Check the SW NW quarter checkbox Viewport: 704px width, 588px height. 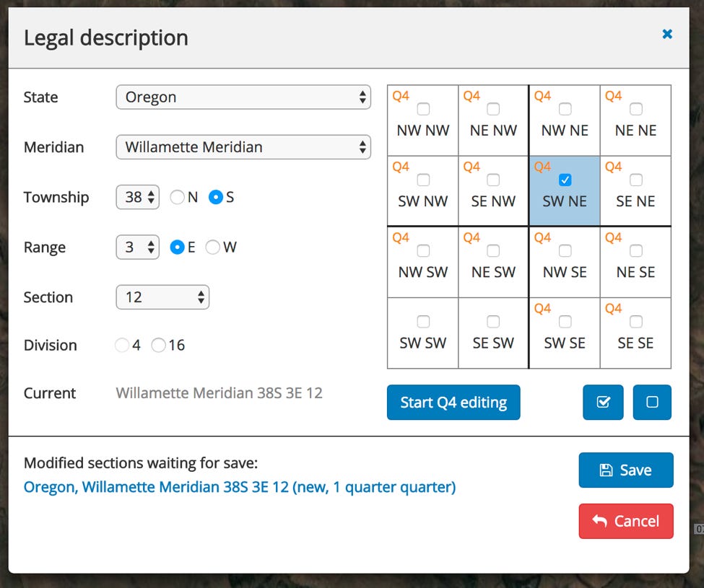point(423,180)
